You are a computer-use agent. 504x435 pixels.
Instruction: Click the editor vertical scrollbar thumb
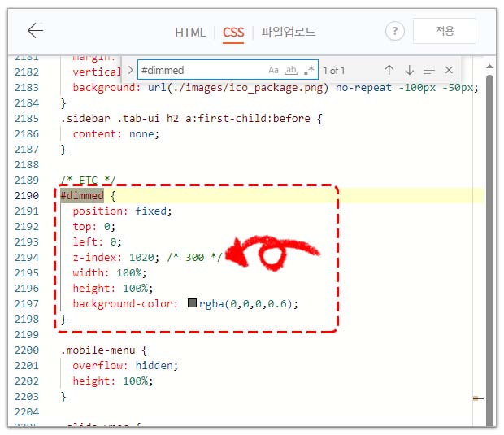[489, 250]
